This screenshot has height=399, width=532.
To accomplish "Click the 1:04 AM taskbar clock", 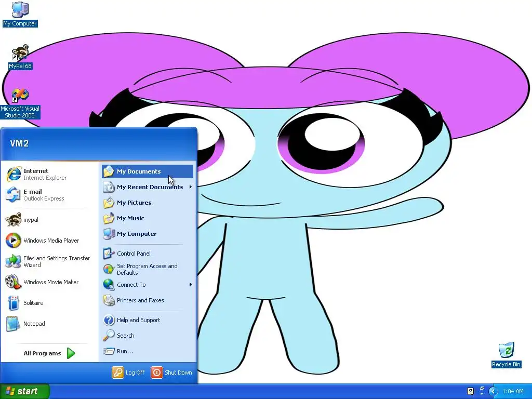I will [x=513, y=392].
